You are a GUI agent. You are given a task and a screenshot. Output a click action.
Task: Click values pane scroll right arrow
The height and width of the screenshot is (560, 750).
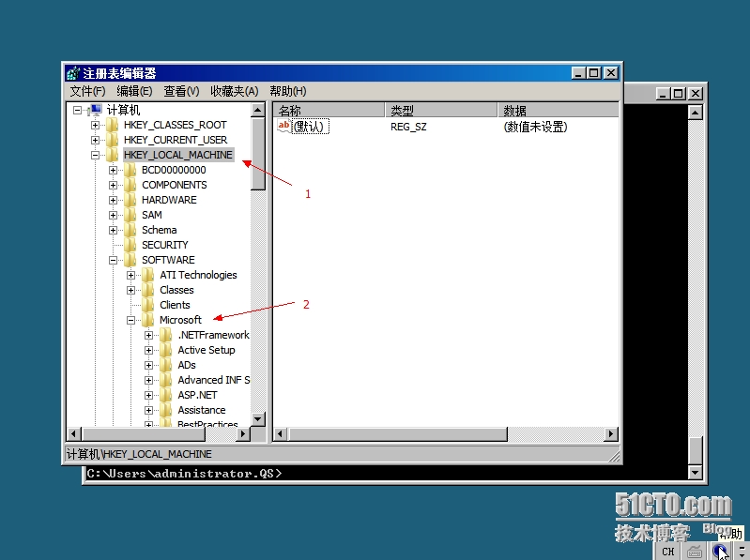click(611, 434)
